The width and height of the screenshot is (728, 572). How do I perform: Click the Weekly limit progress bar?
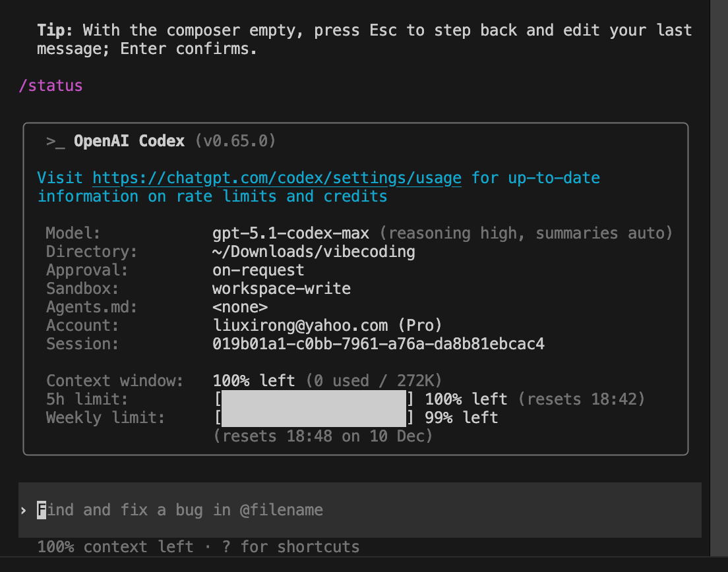pyautogui.click(x=313, y=418)
